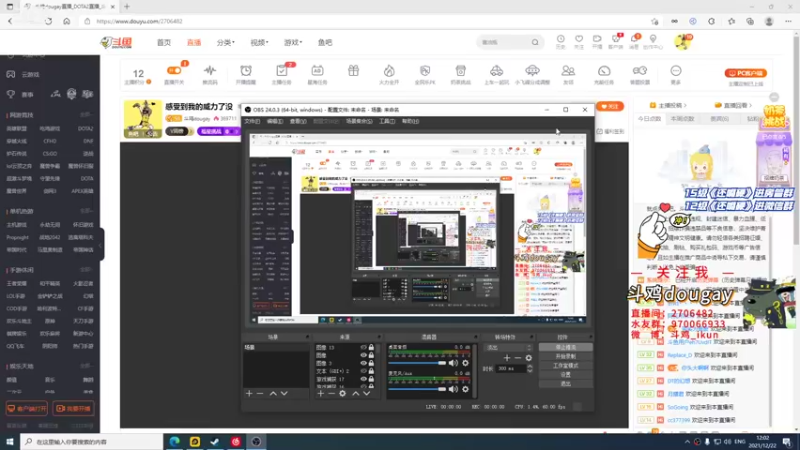The height and width of the screenshot is (450, 800).
Task: Click the circled ellipsis More icon
Action: coord(676,70)
